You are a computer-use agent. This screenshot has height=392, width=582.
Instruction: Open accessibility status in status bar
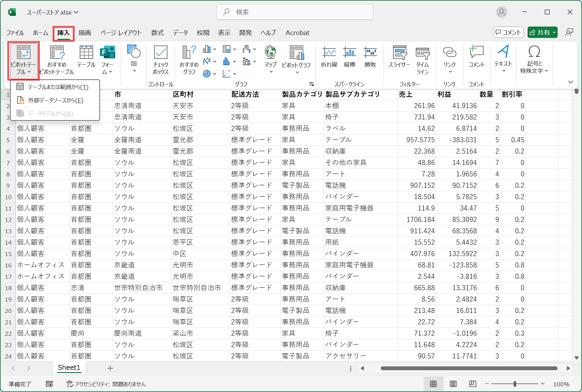tap(106, 384)
